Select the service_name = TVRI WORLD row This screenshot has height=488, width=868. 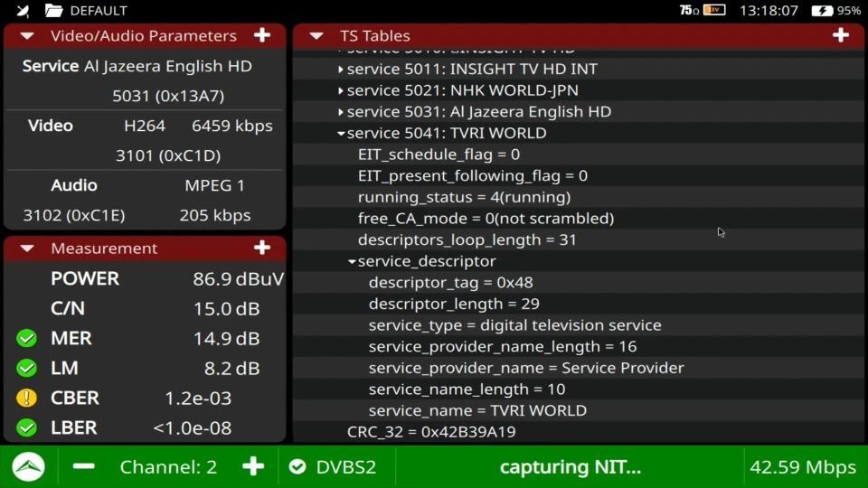579,410
